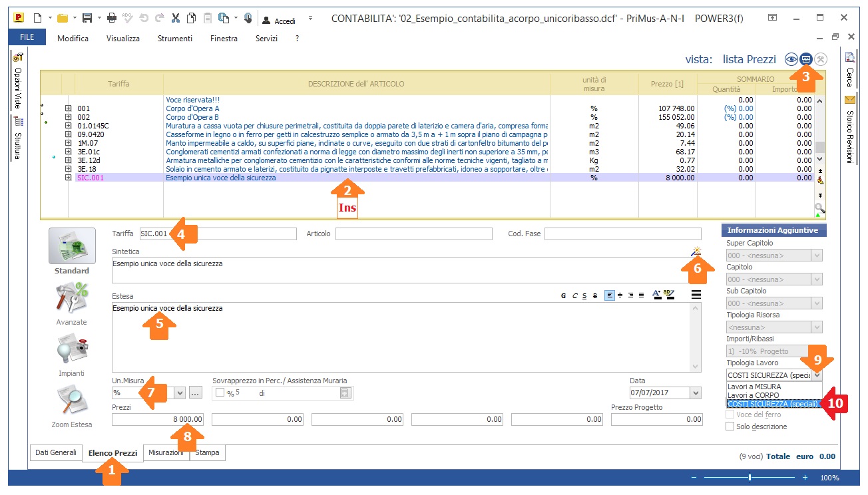This screenshot has height=495, width=868.
Task: Open a file with the folder icon
Action: tap(62, 19)
